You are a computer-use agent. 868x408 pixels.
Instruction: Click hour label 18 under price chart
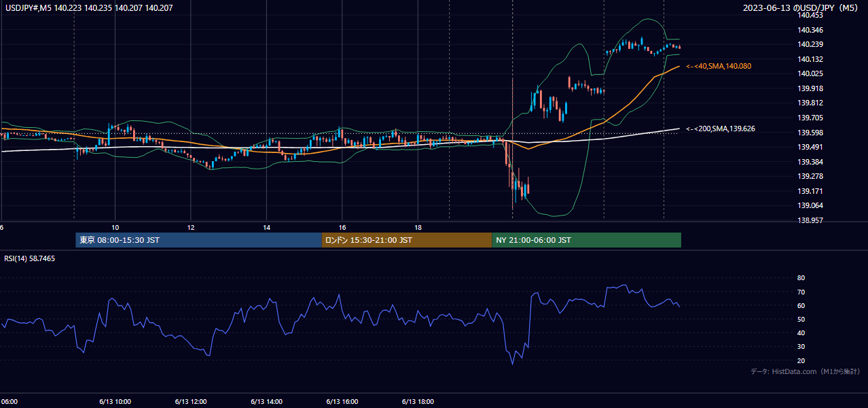[418, 227]
